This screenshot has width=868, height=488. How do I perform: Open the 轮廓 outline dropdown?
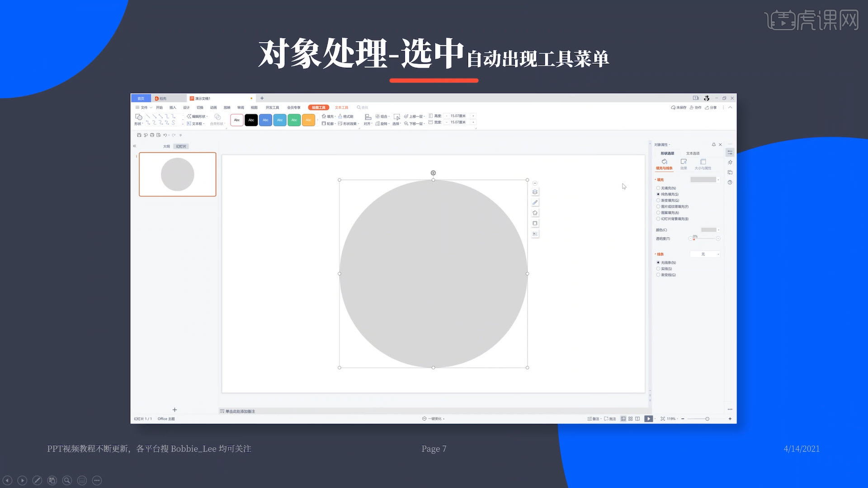tap(329, 123)
